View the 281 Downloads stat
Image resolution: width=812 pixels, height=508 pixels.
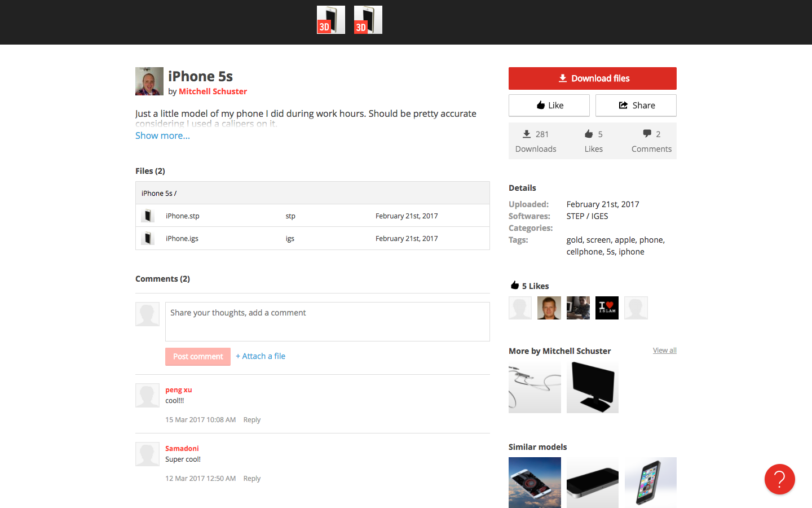coord(536,141)
